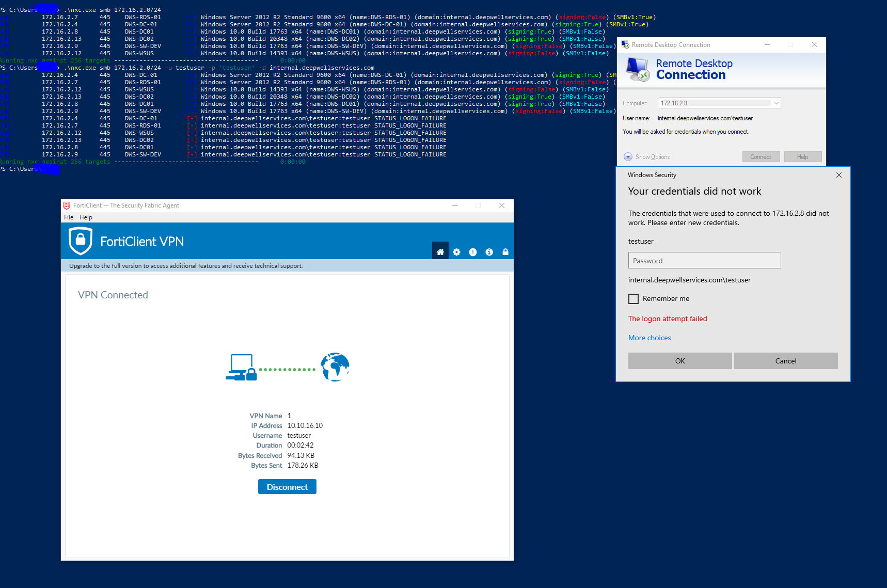Expand Show Options in Remote Desktop
Screen dimensions: 887x588
pyautogui.click(x=647, y=157)
